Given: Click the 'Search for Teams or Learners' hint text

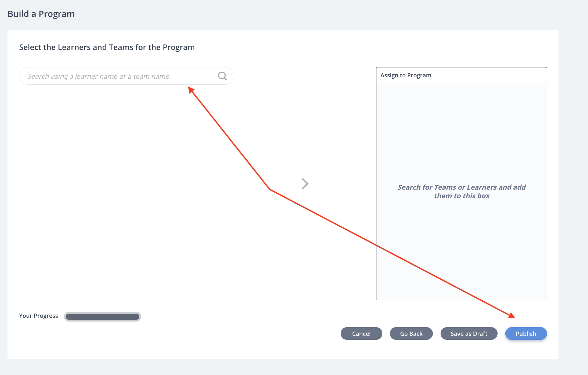Looking at the screenshot, I should pyautogui.click(x=462, y=192).
